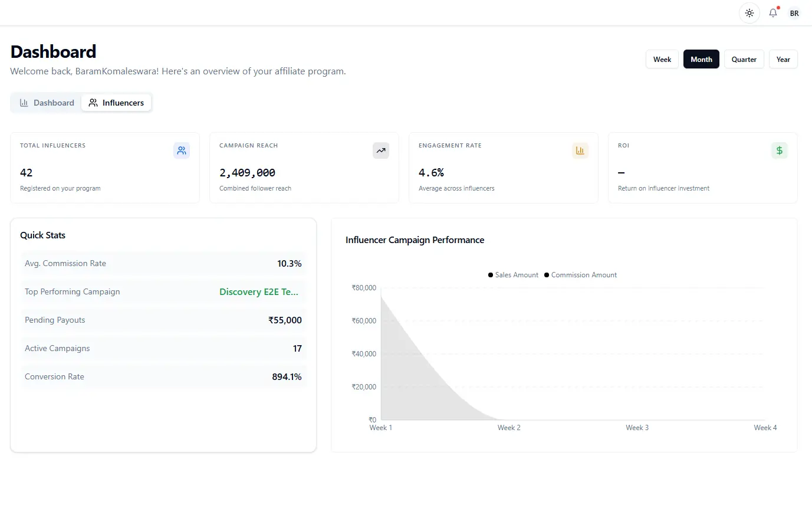Click the Engagement Rate bar chart icon
Viewport: 812px width, 531px height.
580,150
